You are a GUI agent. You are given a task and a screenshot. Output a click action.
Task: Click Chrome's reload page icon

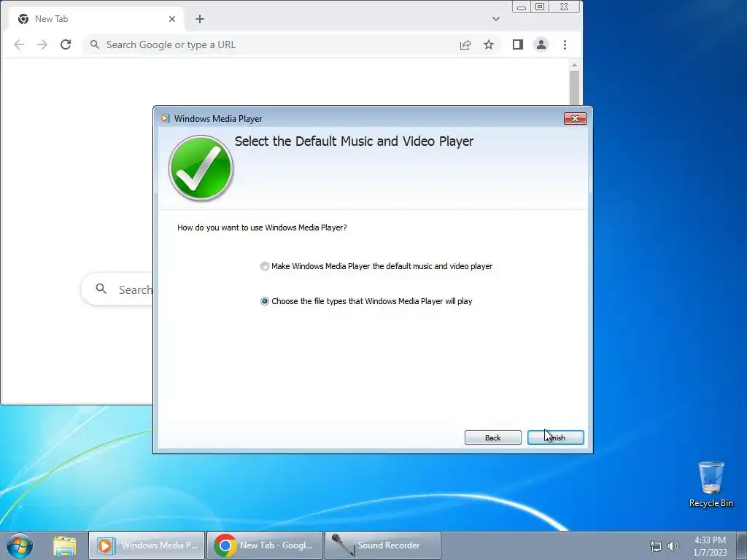pos(66,44)
